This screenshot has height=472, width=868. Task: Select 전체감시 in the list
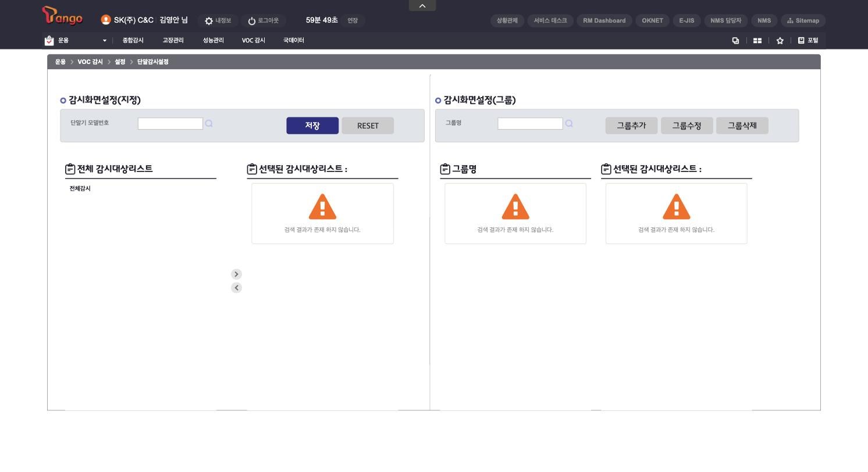click(x=80, y=188)
